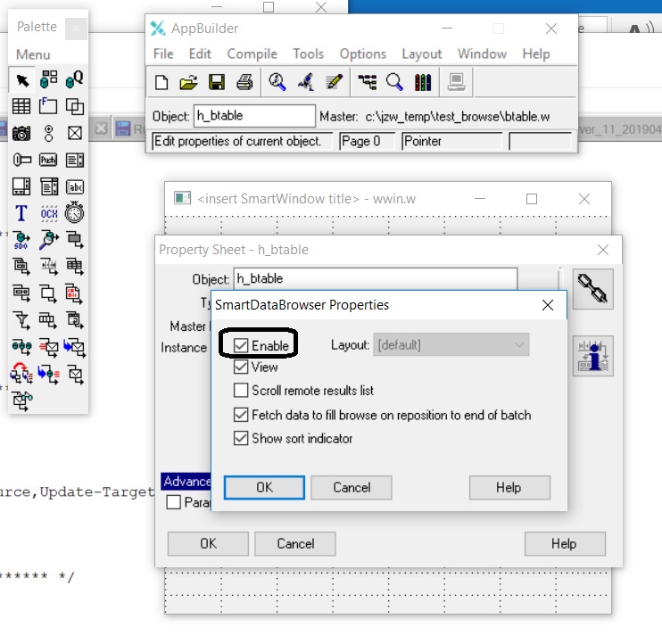Uncheck Show sort indicator checkbox
The image size is (662, 644).
(241, 438)
